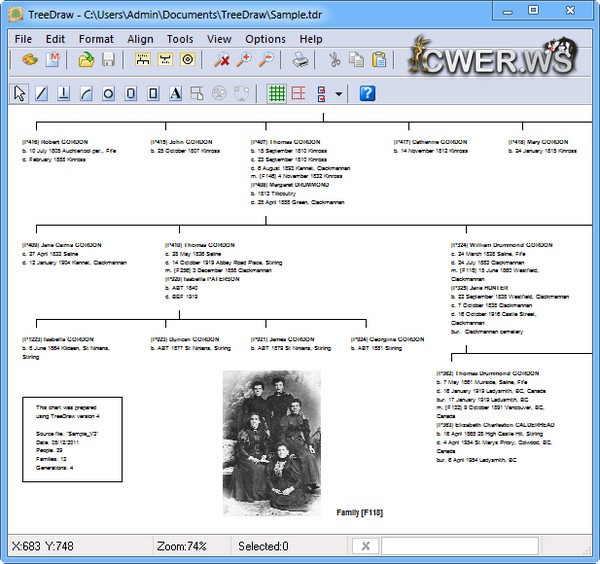Click the scissors cut icon
This screenshot has height=564, width=600.
[334, 60]
